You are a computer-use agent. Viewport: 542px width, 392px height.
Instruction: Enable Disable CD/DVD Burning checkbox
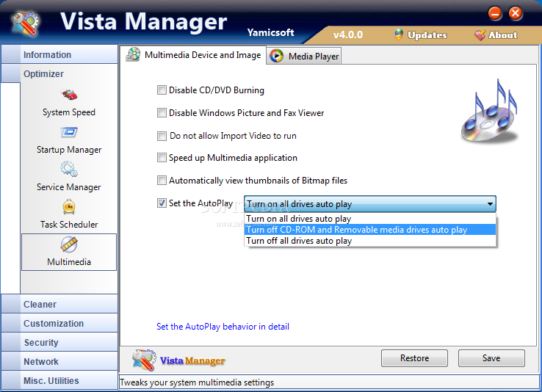[162, 90]
